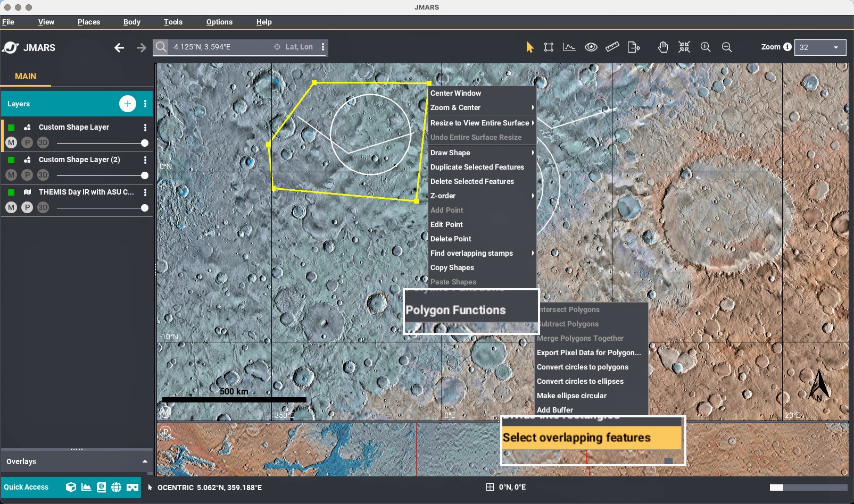Open 3D cube view in Quick Access
This screenshot has width=854, height=504.
pyautogui.click(x=71, y=487)
